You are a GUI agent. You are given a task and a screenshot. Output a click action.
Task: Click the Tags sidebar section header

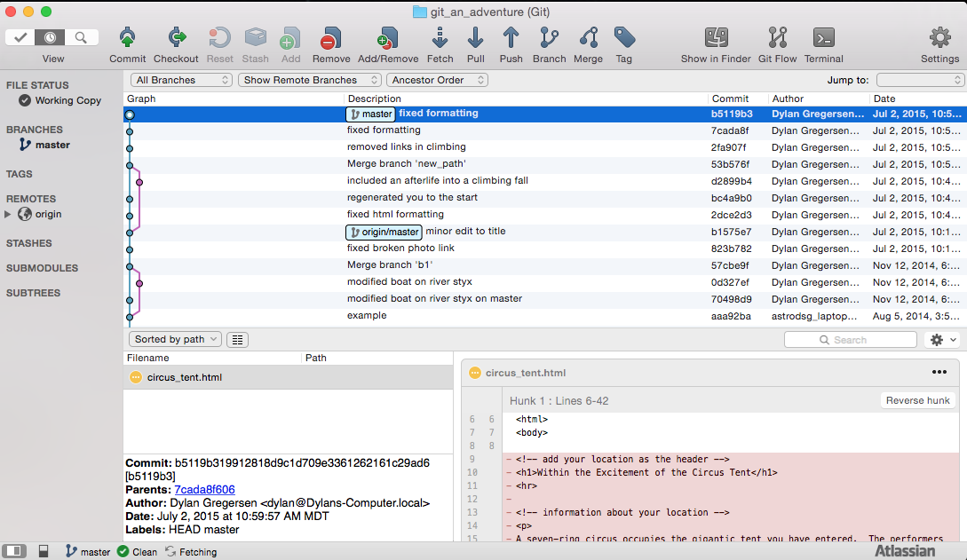point(20,174)
